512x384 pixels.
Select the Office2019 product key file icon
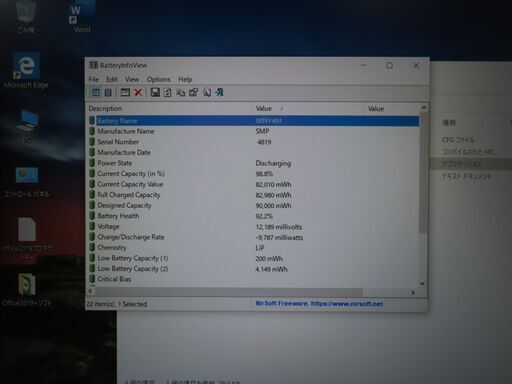click(x=27, y=239)
